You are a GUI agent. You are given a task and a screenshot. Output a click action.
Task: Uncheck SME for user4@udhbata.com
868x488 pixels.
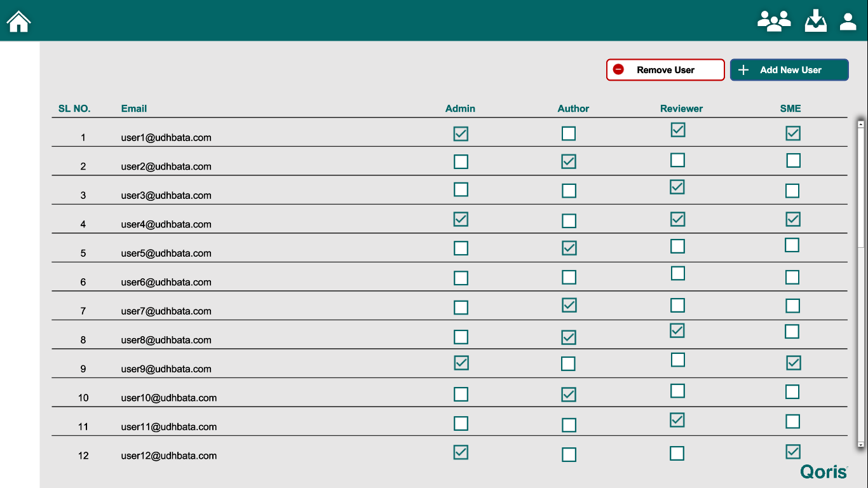pos(793,219)
